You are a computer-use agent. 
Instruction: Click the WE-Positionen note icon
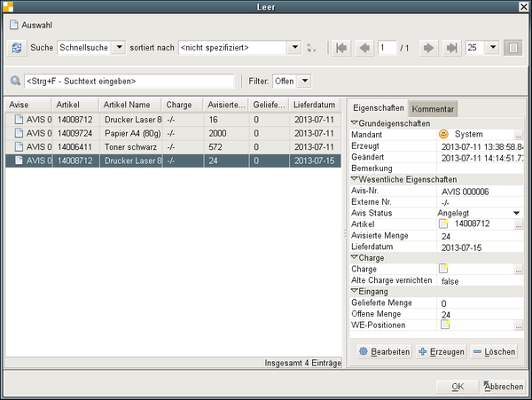coord(445,325)
